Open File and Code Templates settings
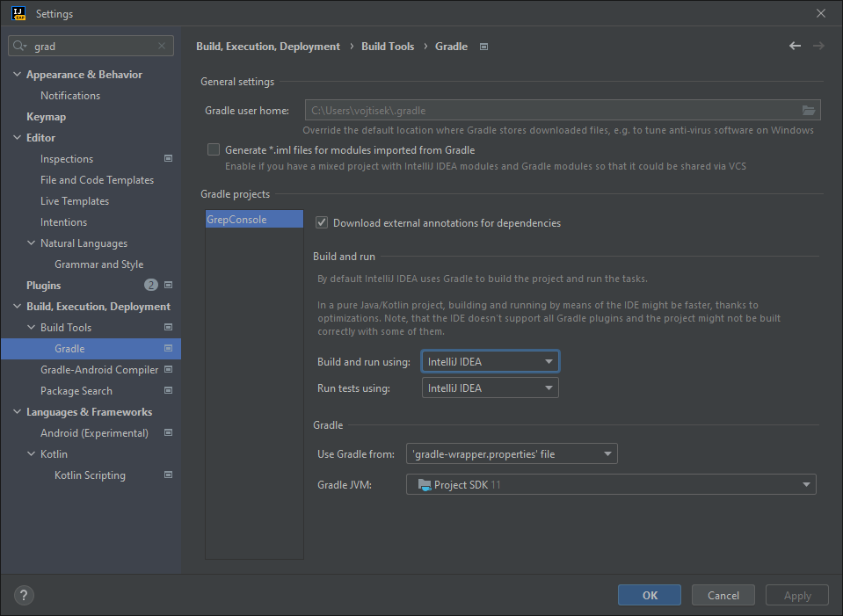 (97, 179)
